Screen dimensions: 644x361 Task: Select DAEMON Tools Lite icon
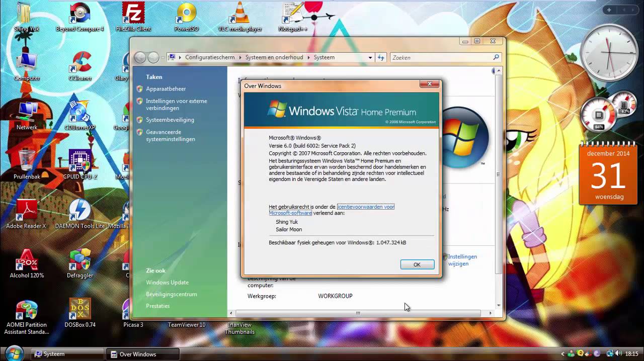point(79,214)
